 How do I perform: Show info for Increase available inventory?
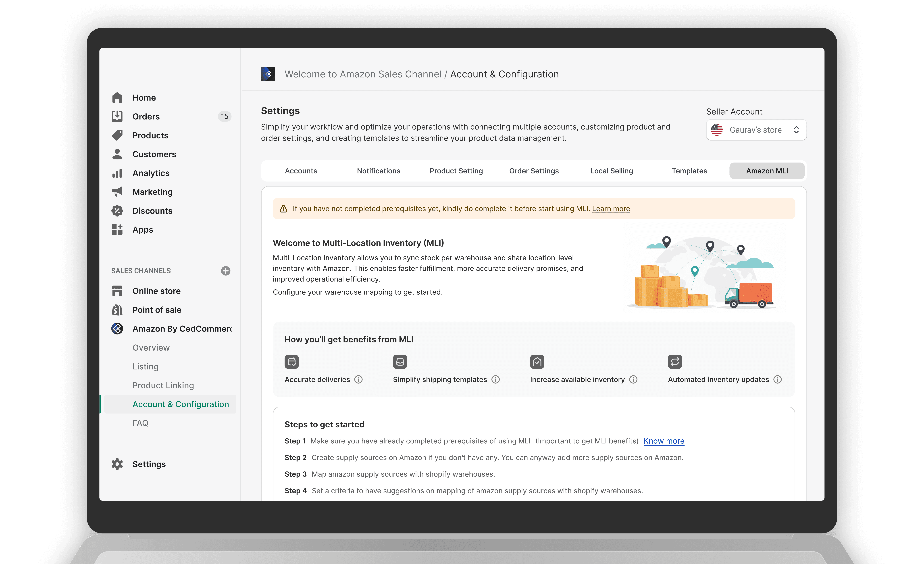pos(633,380)
